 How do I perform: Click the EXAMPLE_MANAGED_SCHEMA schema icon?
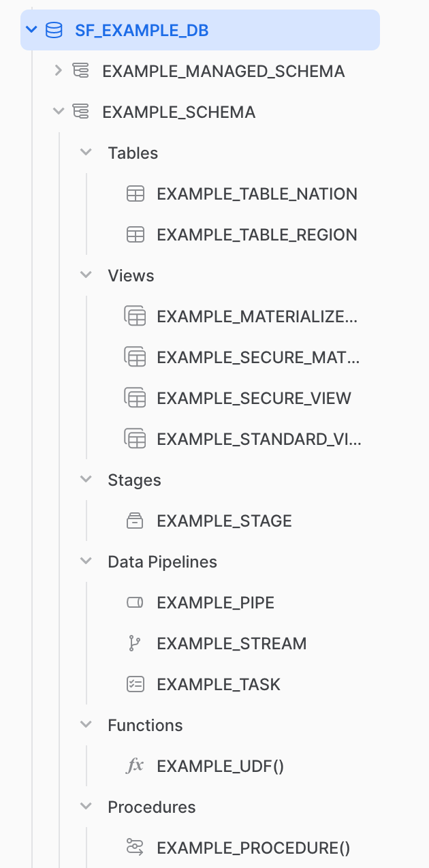(x=81, y=71)
